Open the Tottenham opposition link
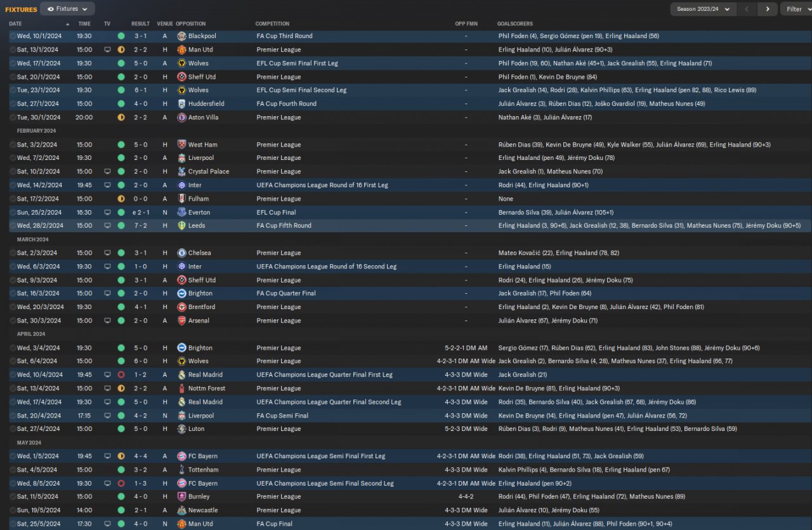Screen dimensions: 812x530 [x=204, y=470]
